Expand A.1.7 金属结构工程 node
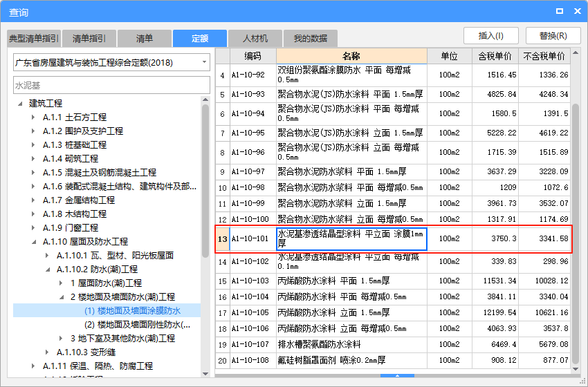 (33, 200)
